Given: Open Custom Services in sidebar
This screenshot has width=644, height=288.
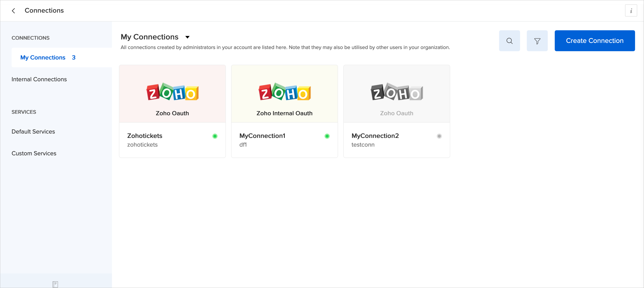Looking at the screenshot, I should tap(34, 153).
